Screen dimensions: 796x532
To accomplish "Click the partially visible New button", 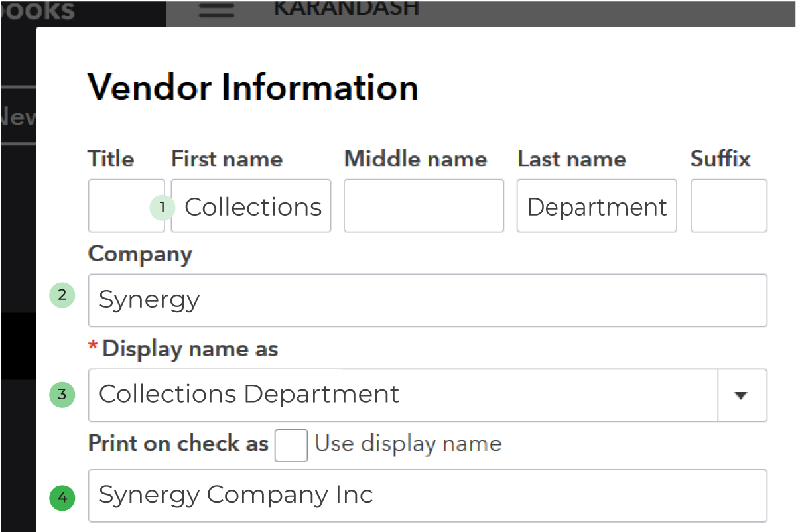I will tap(18, 116).
